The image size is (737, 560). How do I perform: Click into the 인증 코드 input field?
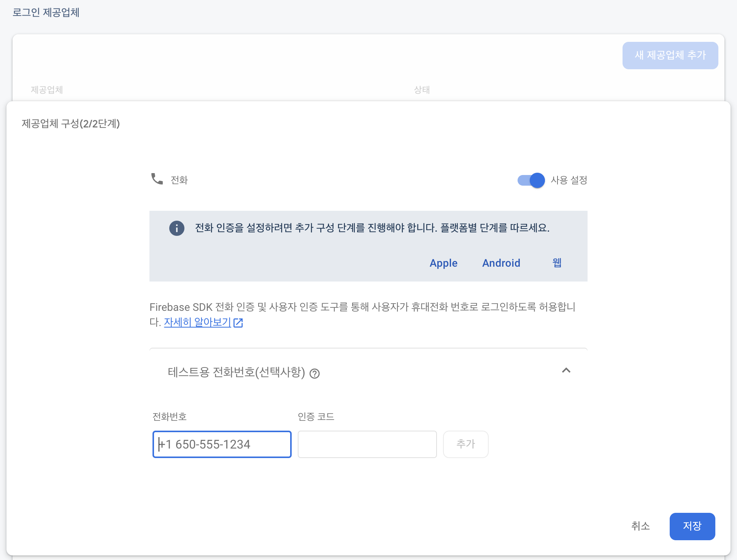coord(367,444)
